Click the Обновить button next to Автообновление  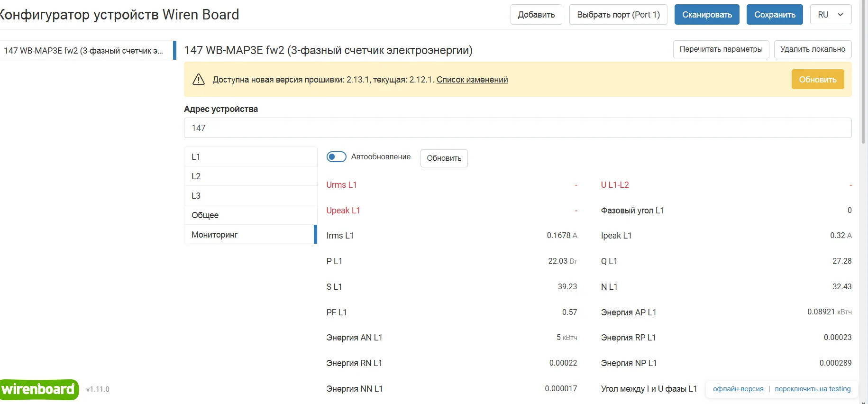click(444, 158)
